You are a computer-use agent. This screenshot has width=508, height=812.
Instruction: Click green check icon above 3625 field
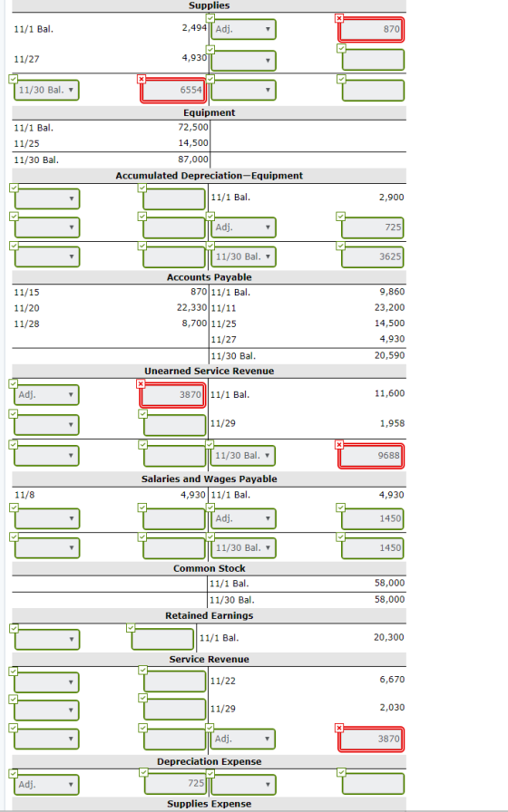340,246
